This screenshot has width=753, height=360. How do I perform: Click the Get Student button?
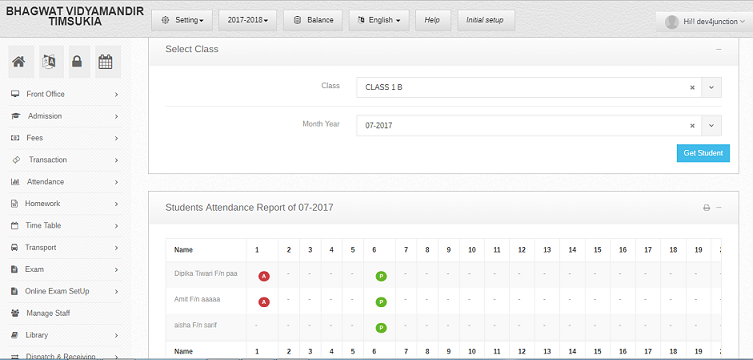tap(703, 153)
